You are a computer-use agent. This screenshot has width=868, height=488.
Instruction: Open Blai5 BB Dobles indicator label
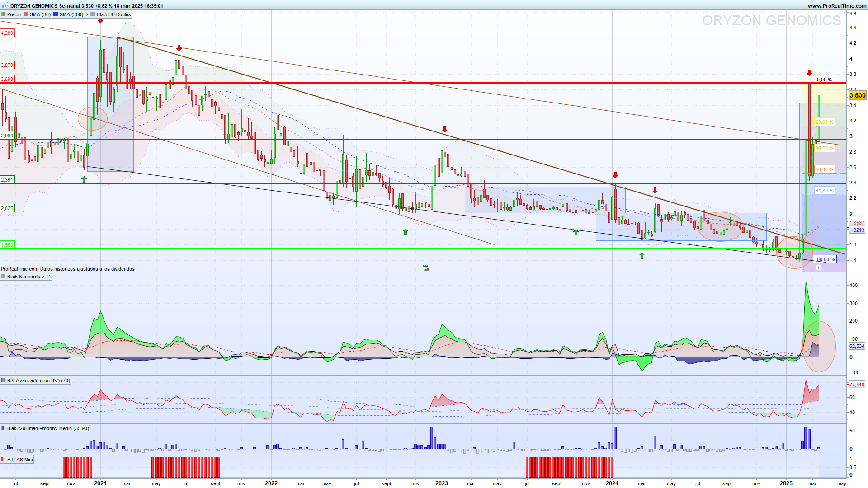113,14
